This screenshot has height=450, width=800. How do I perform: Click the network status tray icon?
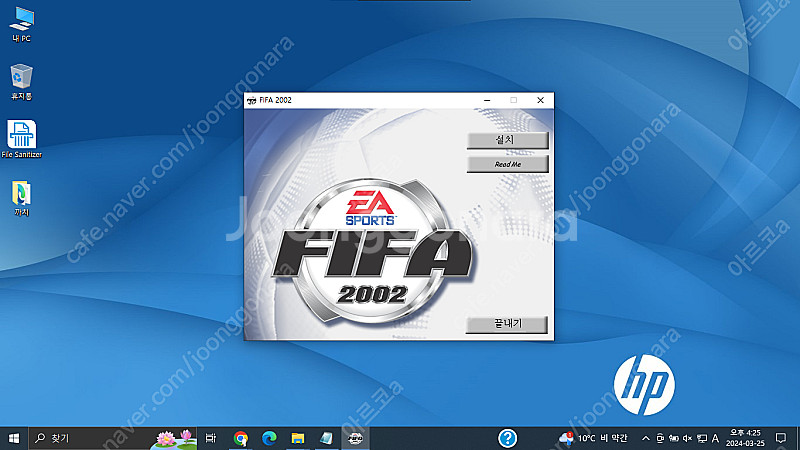[x=702, y=438]
